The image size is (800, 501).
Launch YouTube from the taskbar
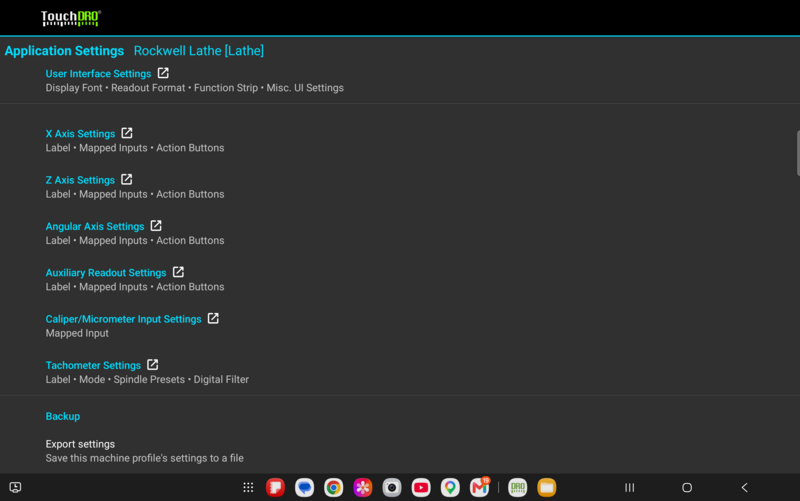(x=421, y=488)
